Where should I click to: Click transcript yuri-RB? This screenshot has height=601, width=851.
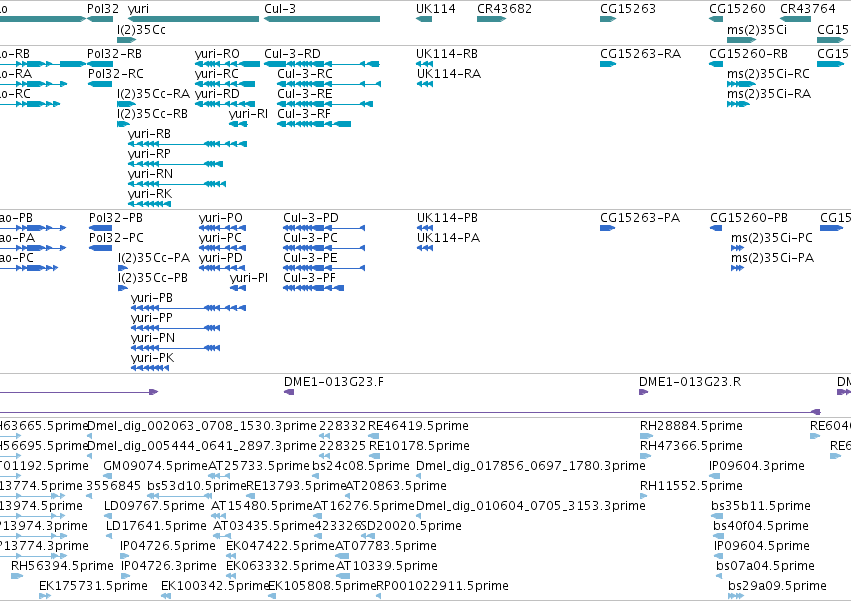click(x=187, y=144)
